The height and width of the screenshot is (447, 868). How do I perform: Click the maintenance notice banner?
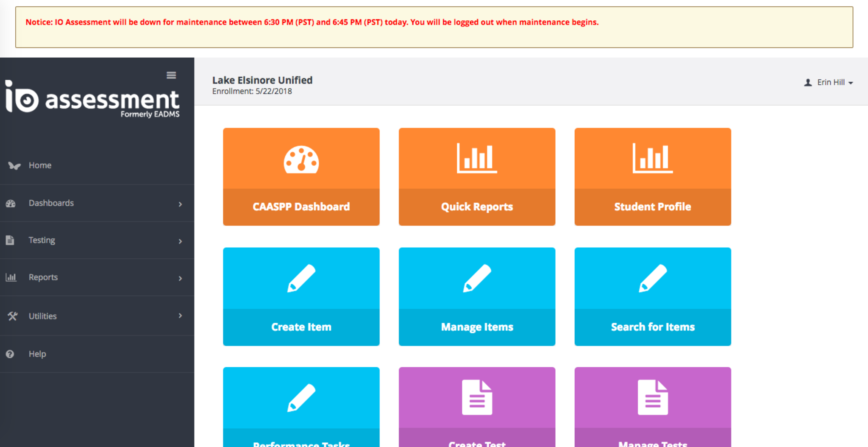click(434, 27)
